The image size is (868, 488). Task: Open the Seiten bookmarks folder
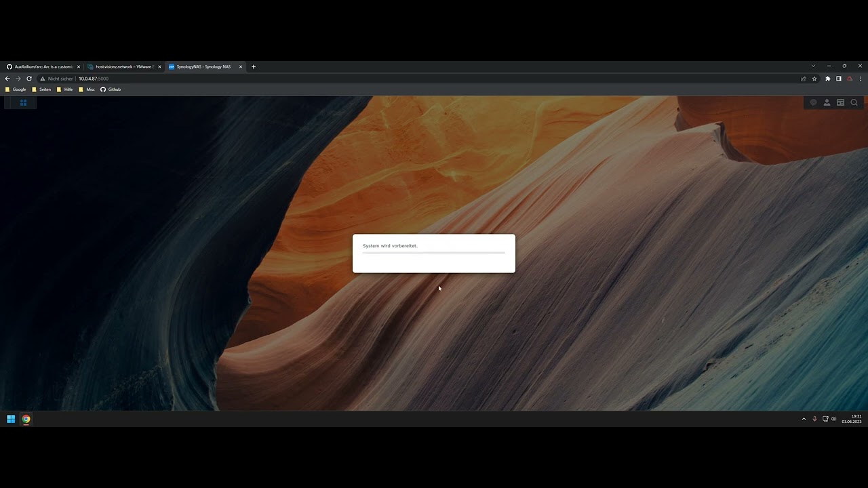click(x=41, y=89)
